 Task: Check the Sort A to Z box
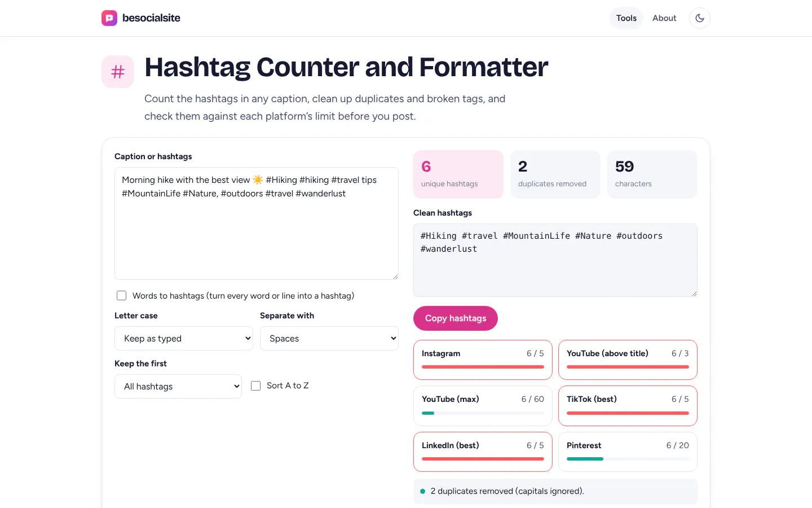255,386
